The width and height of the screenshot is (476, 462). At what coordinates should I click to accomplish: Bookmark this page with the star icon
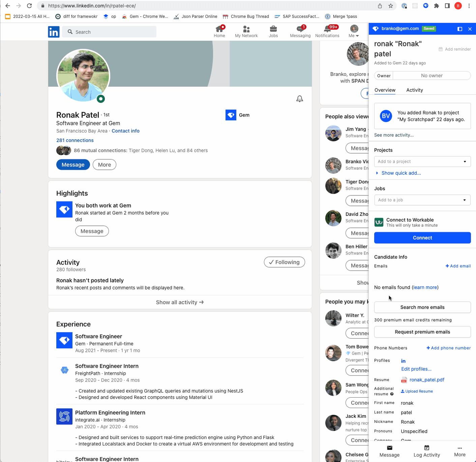[391, 6]
